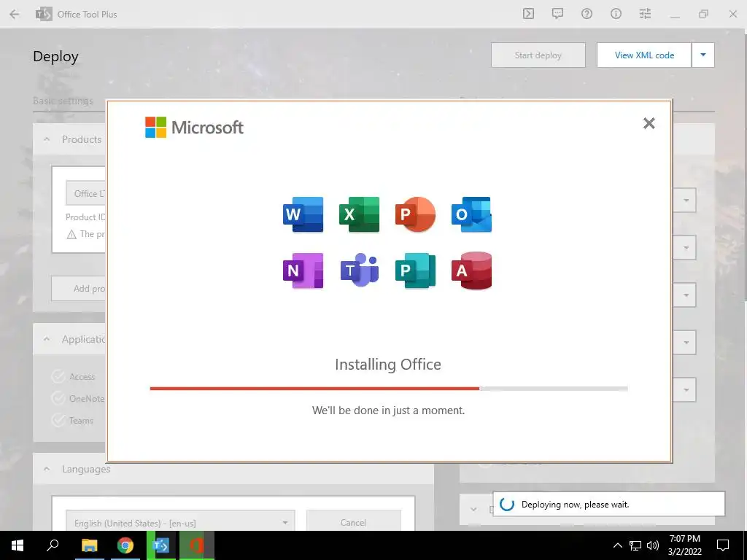Open dropdown arrow next to View XML code
Viewport: 747px width, 560px height.
pos(703,55)
